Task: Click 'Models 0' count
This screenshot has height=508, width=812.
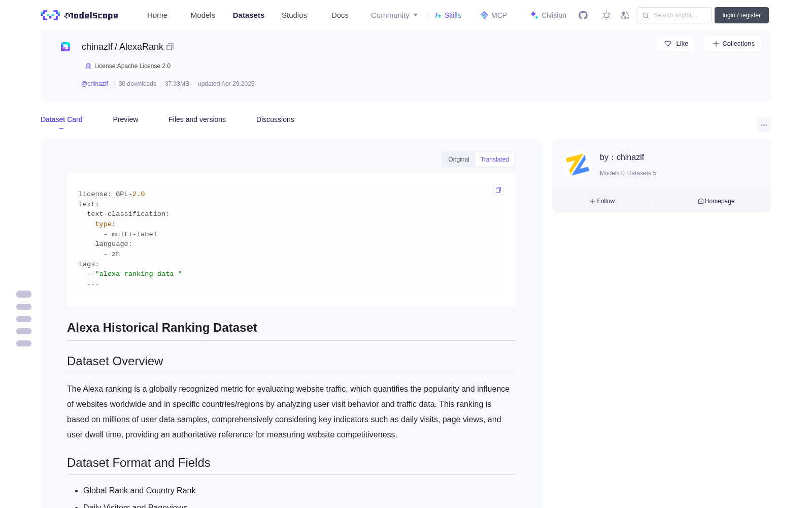Action: click(x=612, y=173)
